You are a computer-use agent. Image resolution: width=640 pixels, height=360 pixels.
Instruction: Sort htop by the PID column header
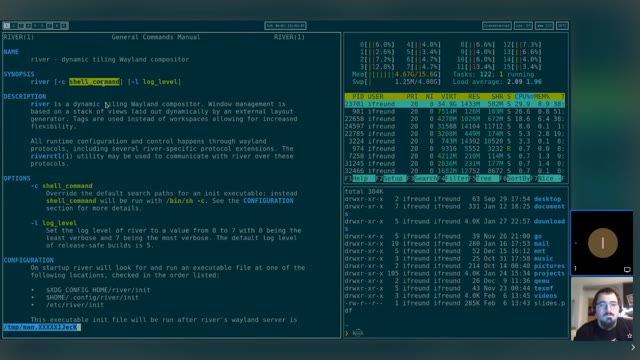358,97
